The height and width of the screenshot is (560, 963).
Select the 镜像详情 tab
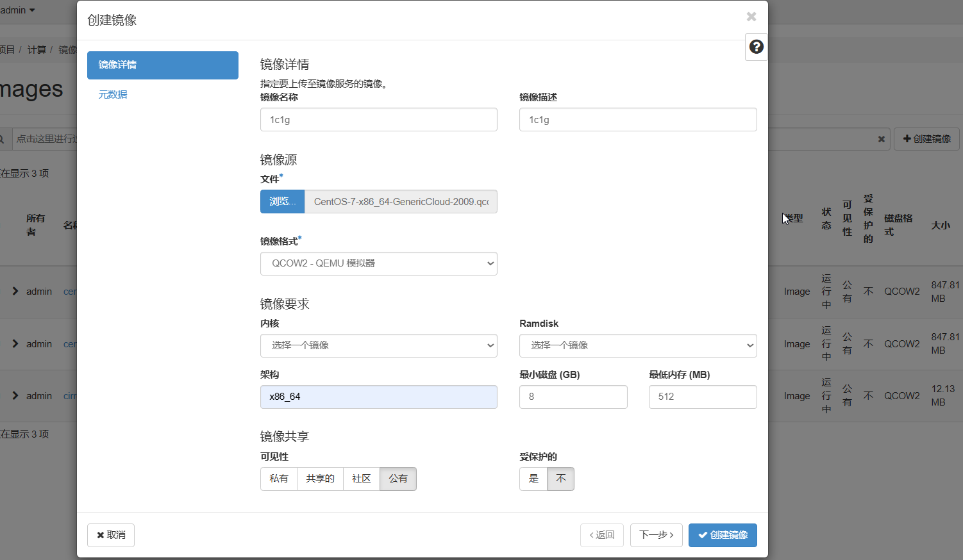tap(163, 65)
